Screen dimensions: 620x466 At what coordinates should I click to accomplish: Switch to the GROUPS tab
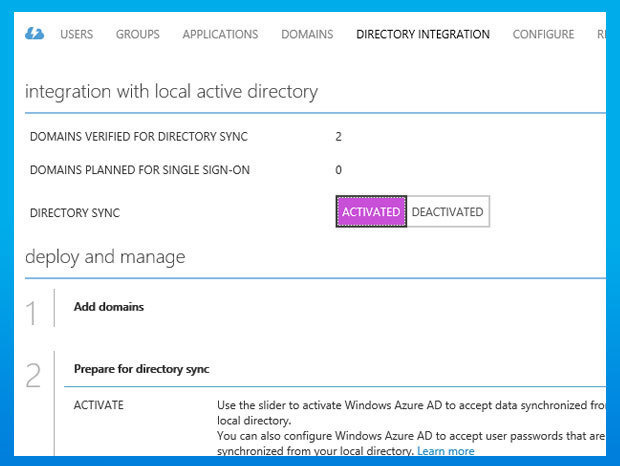pos(138,34)
